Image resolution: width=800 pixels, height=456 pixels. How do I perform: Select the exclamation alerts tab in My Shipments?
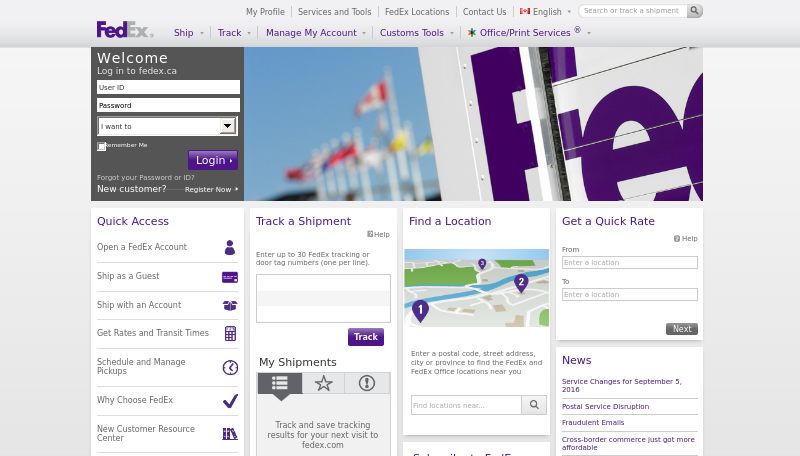(x=367, y=383)
